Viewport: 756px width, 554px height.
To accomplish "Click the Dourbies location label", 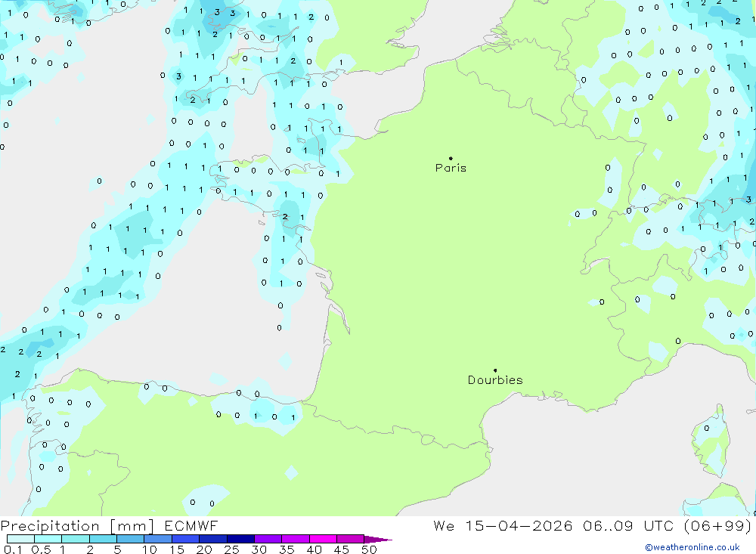I will click(495, 380).
